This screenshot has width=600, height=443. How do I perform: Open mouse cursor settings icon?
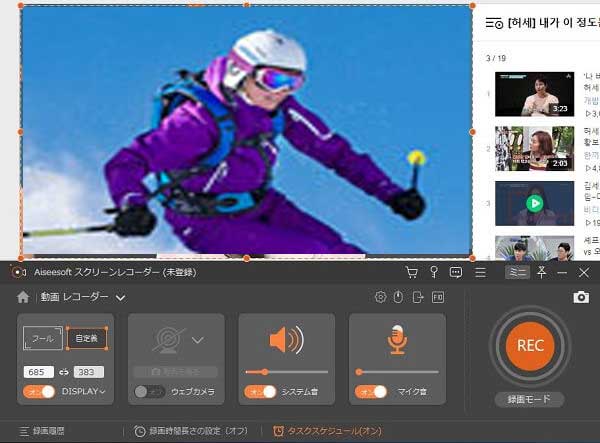(398, 297)
